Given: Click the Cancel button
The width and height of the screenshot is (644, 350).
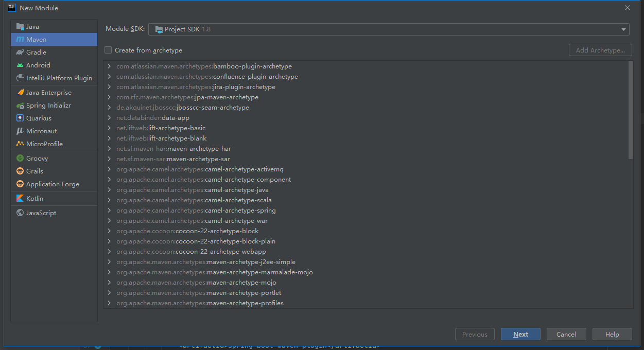Looking at the screenshot, I should coord(566,334).
